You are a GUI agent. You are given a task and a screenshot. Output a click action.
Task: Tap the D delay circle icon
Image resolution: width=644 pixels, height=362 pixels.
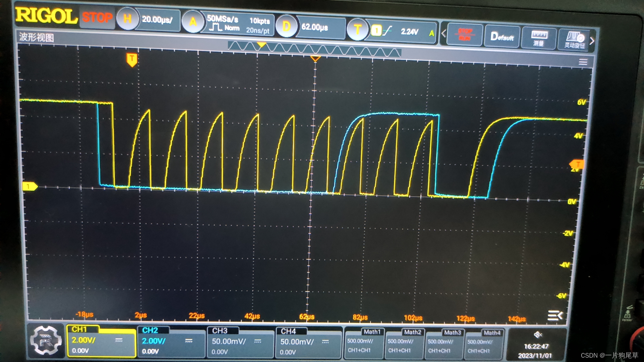(x=286, y=26)
